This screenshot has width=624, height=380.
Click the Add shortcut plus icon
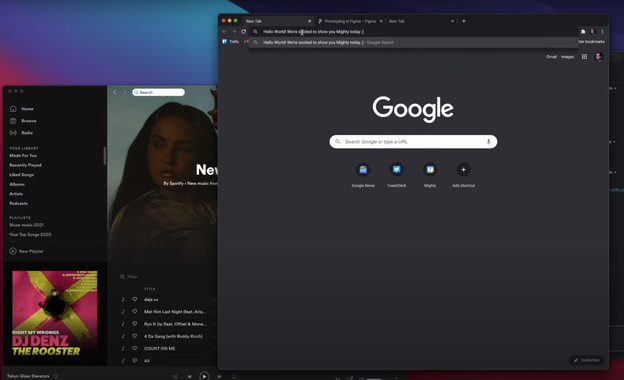point(463,170)
